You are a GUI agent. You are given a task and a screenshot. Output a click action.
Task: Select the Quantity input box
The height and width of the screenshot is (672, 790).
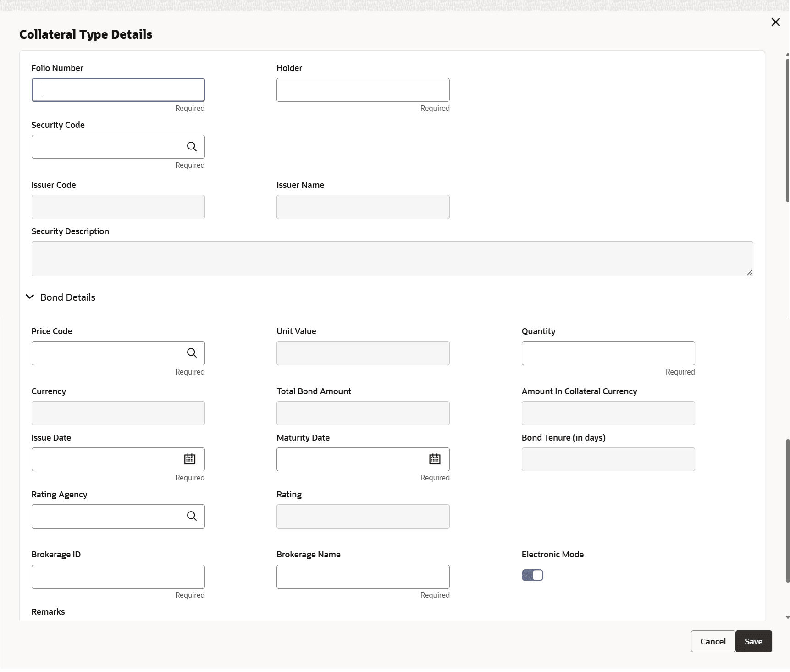(x=608, y=353)
